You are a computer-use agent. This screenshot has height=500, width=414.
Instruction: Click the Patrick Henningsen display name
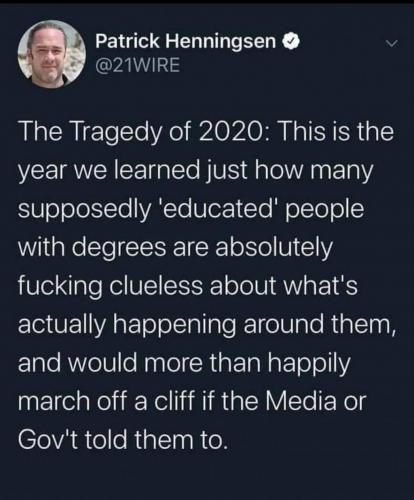coord(186,41)
